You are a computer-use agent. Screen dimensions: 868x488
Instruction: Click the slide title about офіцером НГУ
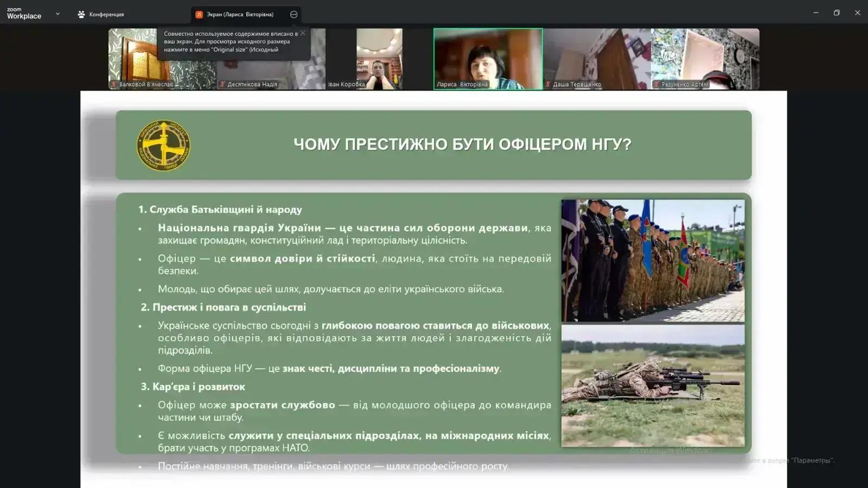pos(462,144)
